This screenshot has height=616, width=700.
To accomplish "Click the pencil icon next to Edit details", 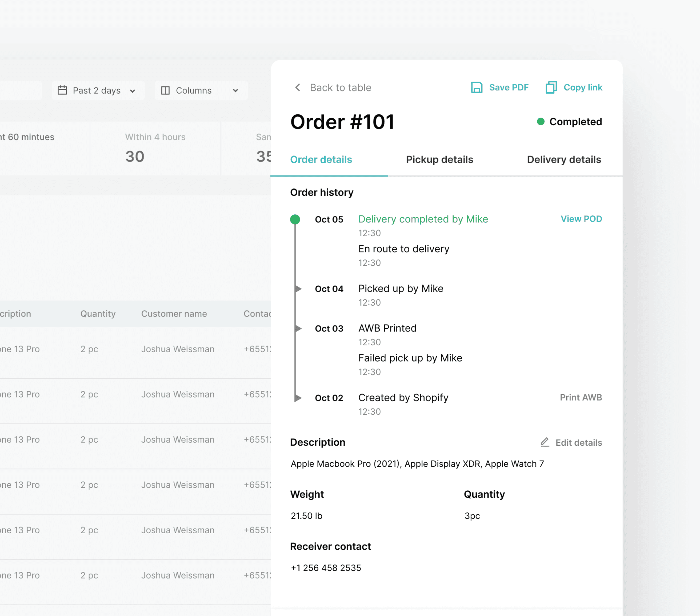I will point(545,442).
